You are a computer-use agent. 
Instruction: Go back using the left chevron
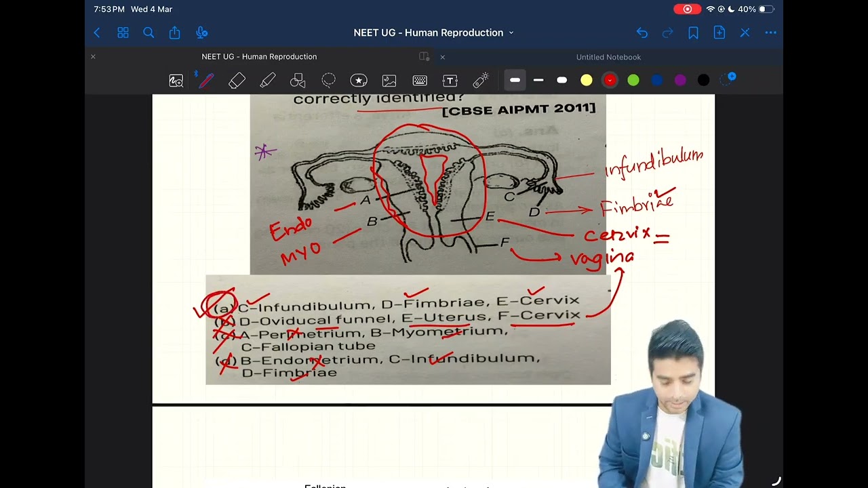(x=97, y=33)
